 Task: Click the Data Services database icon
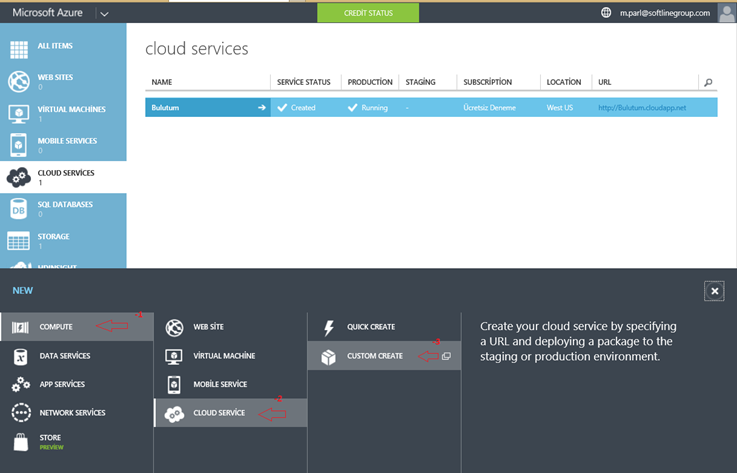tap(20, 357)
